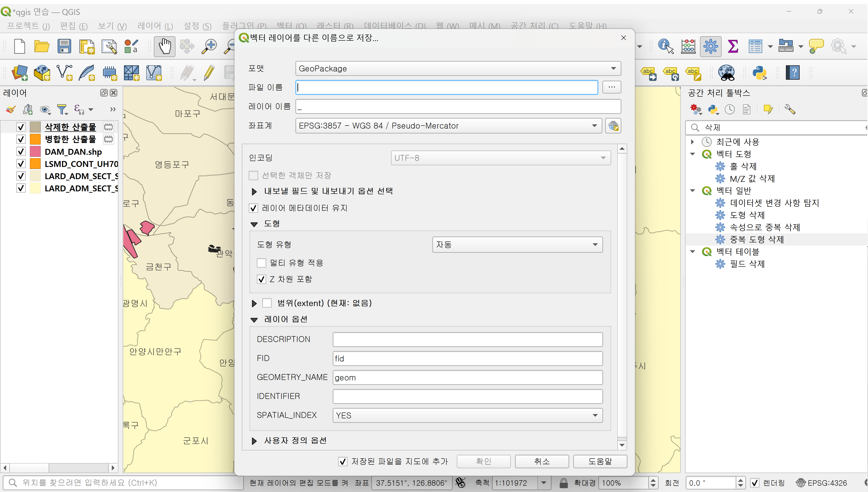Click the Pan Map hand tool
Screen dimensions: 868x492
[165, 46]
